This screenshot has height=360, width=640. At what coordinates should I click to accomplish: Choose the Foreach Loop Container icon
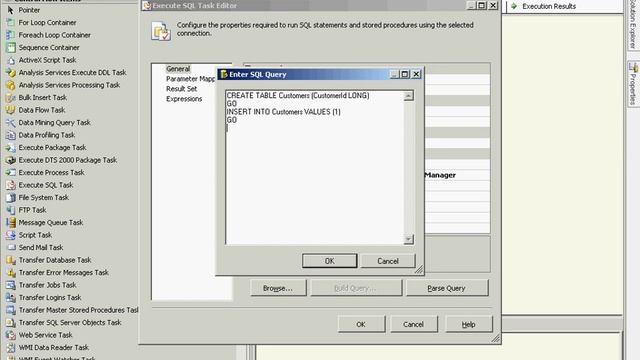[11, 35]
